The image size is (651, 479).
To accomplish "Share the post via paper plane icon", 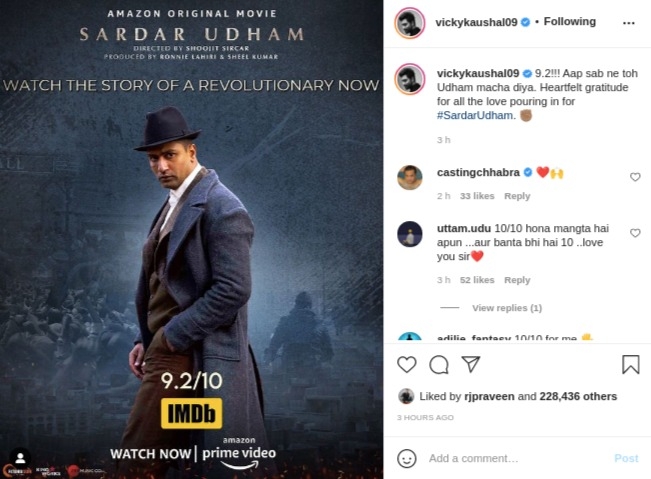I will tap(471, 364).
